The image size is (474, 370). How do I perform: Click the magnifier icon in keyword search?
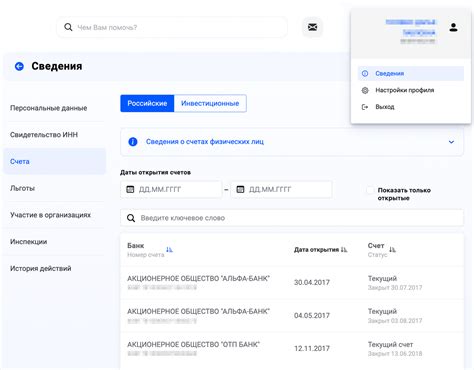(131, 218)
